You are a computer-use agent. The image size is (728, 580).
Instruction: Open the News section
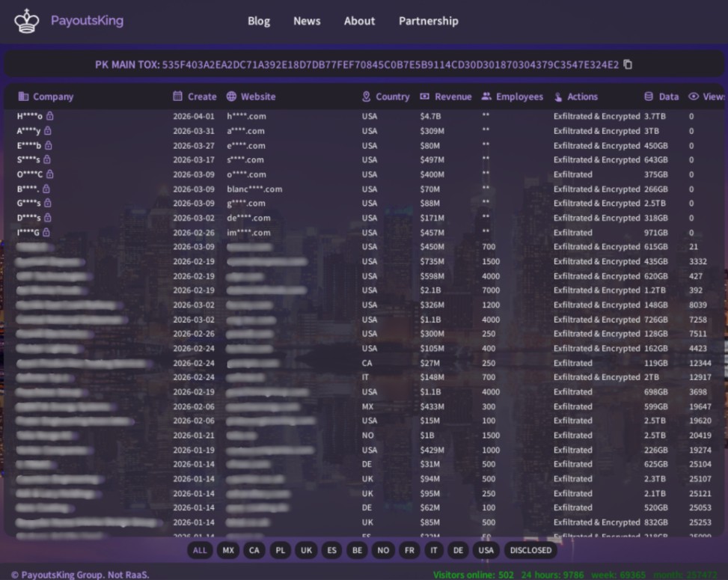coord(307,21)
